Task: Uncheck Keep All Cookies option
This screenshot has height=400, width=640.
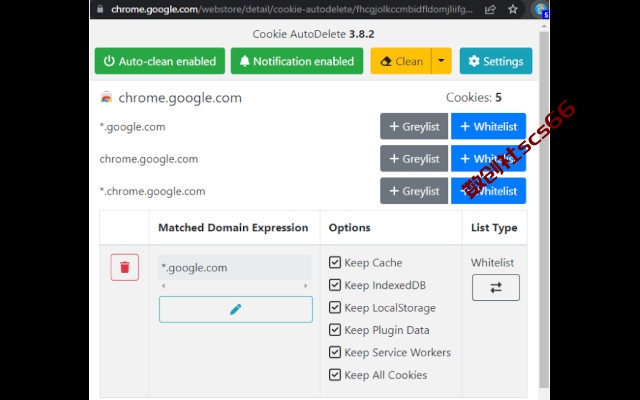Action: [x=335, y=374]
